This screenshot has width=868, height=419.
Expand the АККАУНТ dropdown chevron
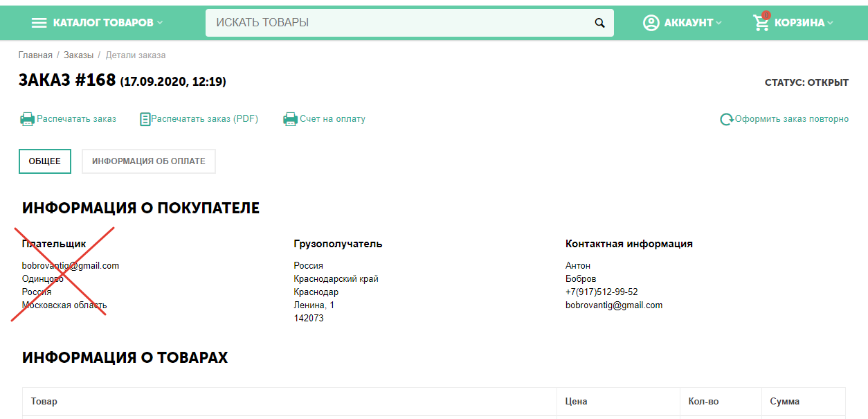pos(718,23)
